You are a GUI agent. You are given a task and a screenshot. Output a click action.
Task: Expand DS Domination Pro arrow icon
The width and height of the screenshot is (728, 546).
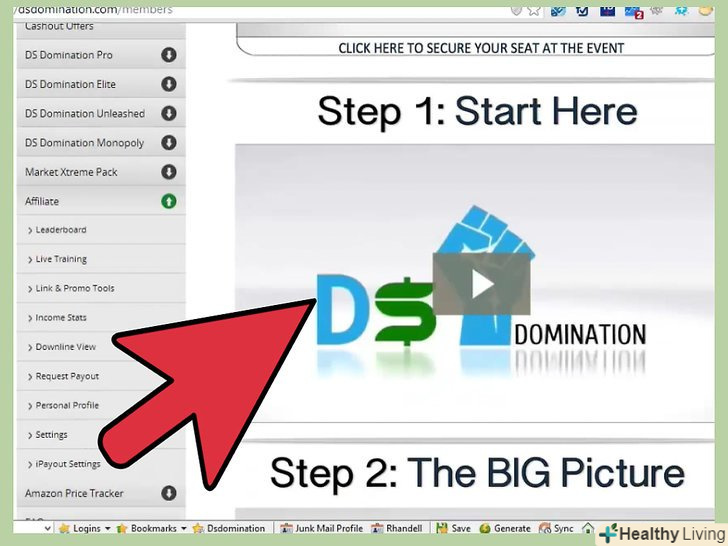pyautogui.click(x=169, y=55)
